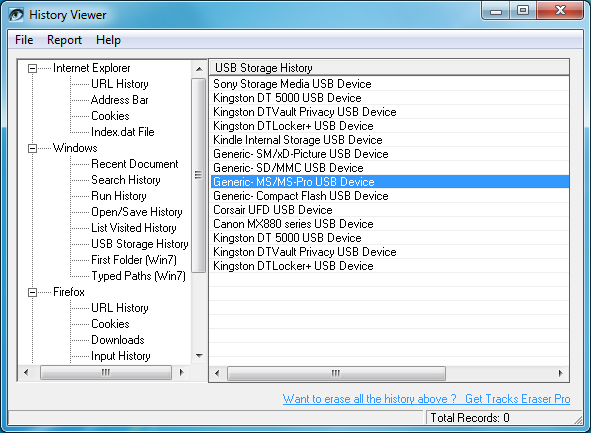Select Corsair UFD USB Device row
The width and height of the screenshot is (591, 433).
tap(389, 210)
